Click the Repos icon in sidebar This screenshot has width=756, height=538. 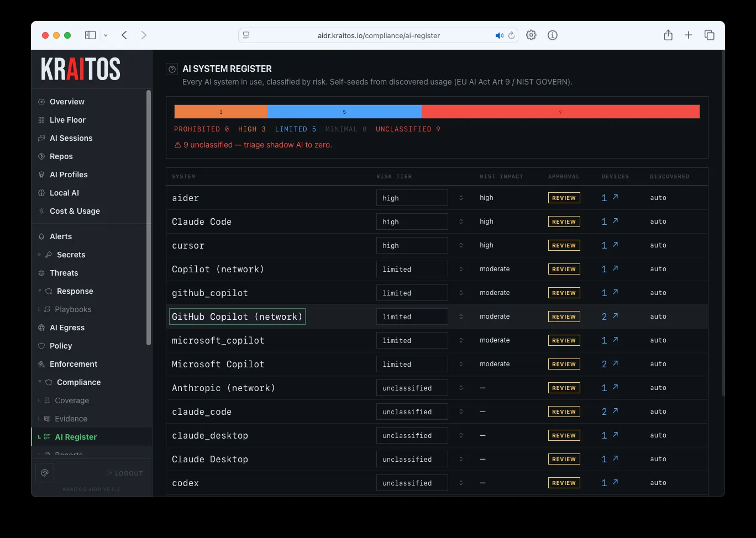tap(41, 156)
